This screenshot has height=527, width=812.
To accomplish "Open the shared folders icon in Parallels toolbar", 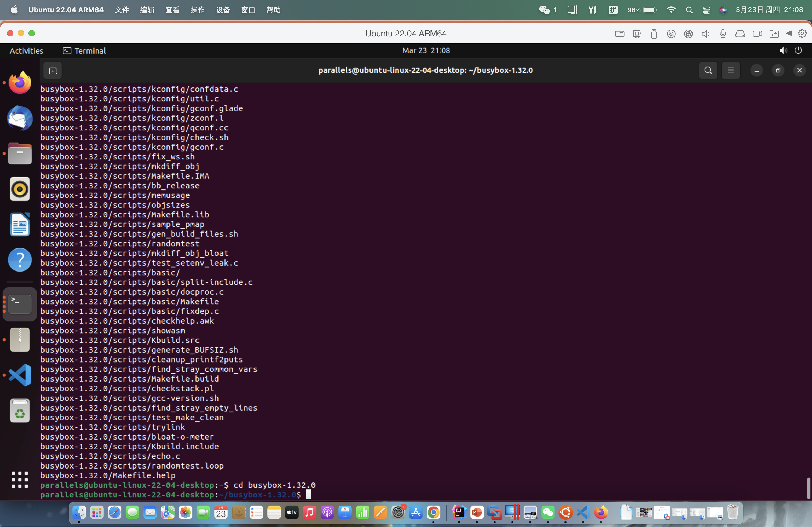I will coord(774,34).
